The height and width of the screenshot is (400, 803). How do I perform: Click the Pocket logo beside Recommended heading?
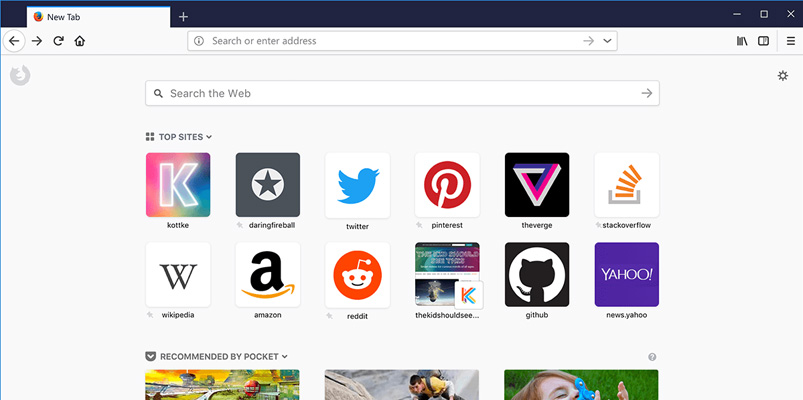[x=150, y=356]
